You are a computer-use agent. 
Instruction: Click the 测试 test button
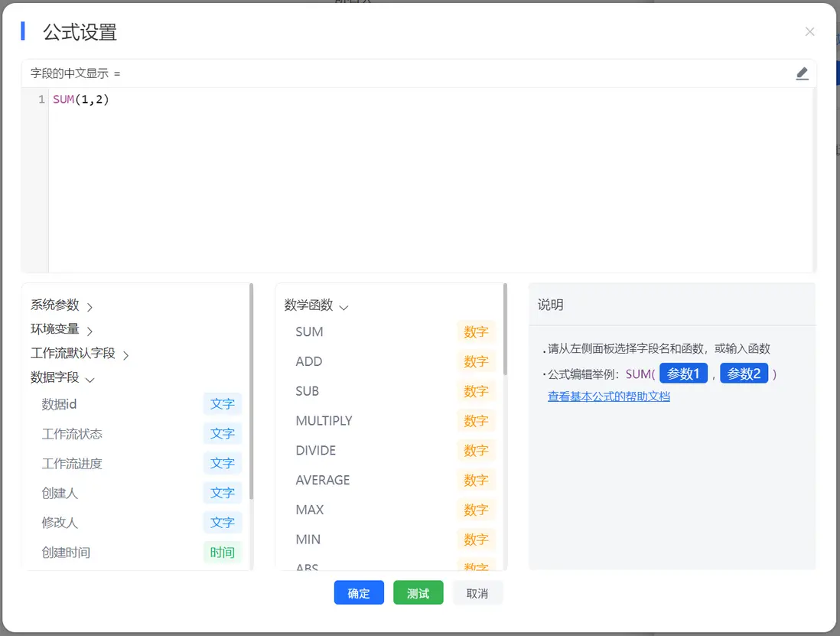tap(418, 592)
